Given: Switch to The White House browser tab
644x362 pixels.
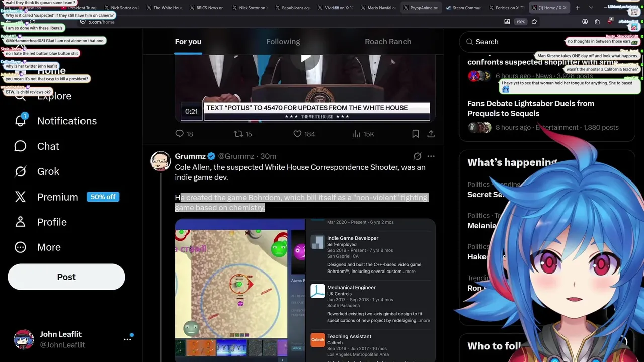Looking at the screenshot, I should 164,8.
